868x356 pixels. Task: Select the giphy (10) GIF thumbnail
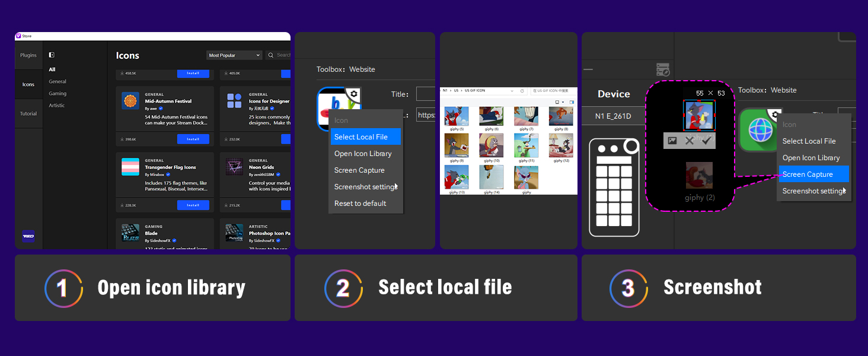[492, 146]
